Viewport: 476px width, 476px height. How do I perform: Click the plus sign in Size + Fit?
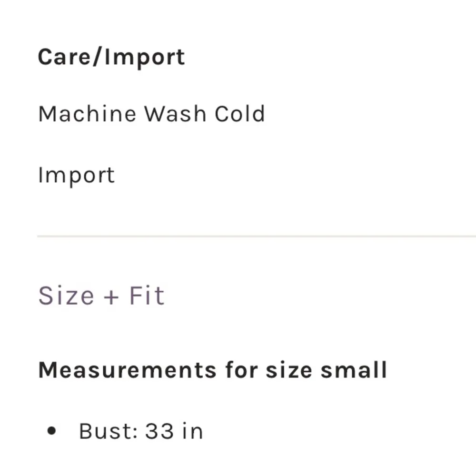(111, 297)
